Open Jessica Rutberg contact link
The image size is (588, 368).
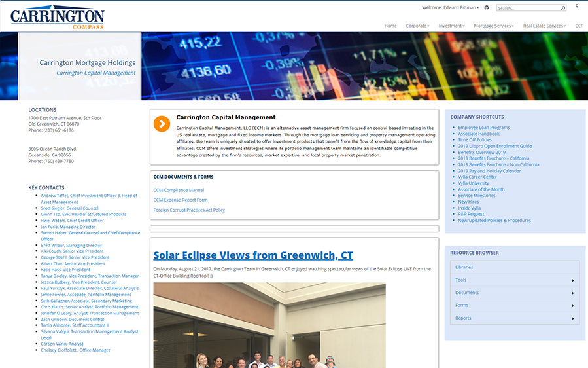click(x=78, y=282)
